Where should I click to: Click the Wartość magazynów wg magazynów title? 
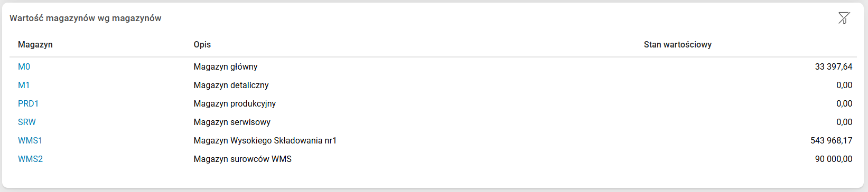[x=86, y=18]
